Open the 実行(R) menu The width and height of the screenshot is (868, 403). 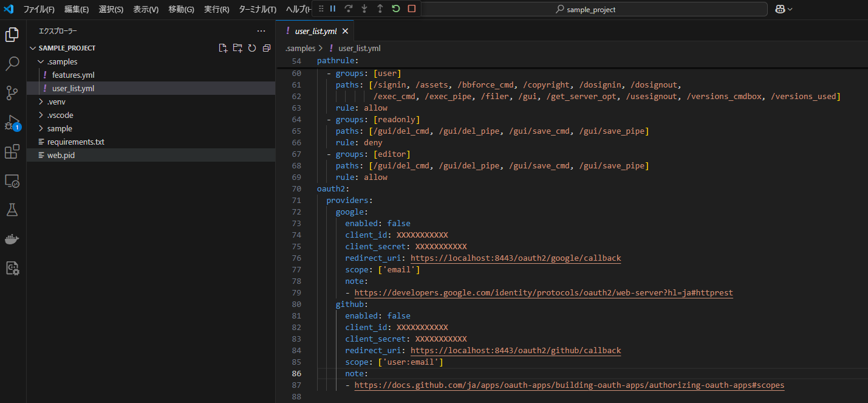pyautogui.click(x=216, y=9)
